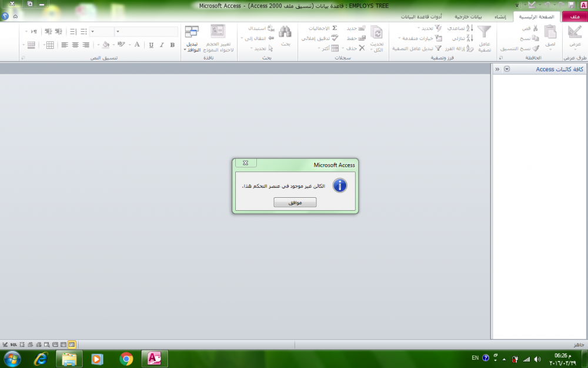The width and height of the screenshot is (588, 368).
Task: Open the navigation pane category menu arrow
Action: 507,69
